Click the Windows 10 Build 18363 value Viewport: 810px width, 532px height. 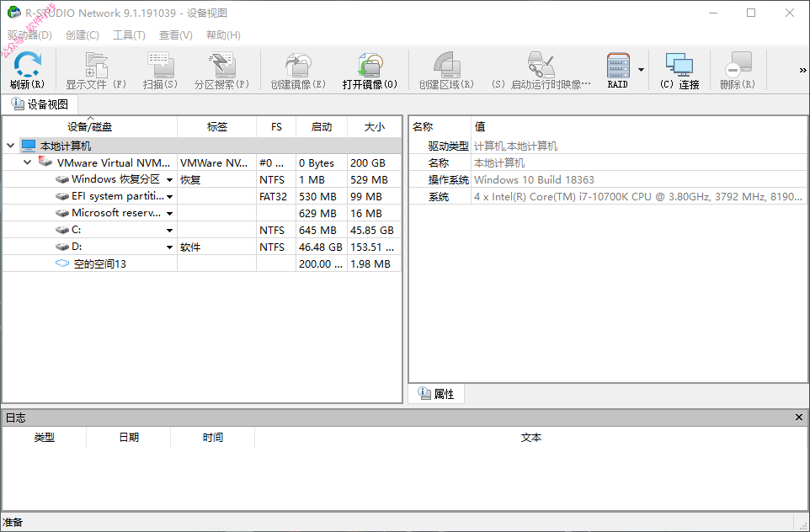pos(534,180)
